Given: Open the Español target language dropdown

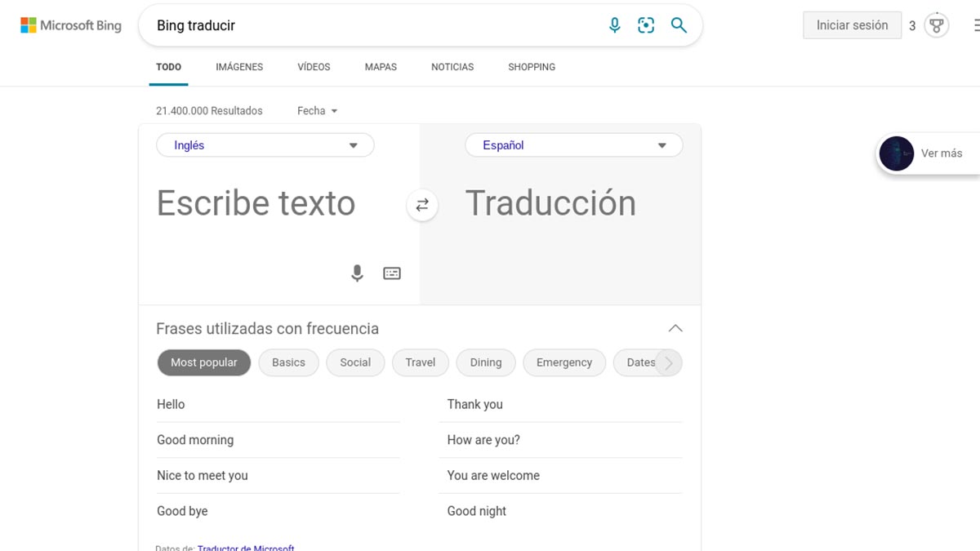Looking at the screenshot, I should pos(573,144).
